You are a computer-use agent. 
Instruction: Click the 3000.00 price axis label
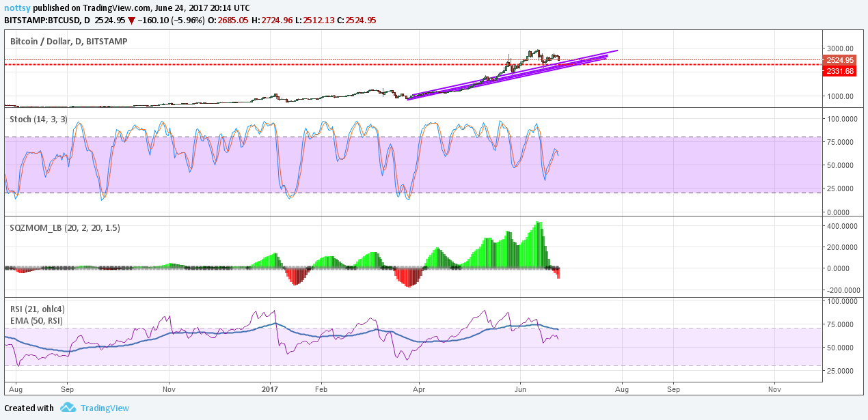pyautogui.click(x=841, y=48)
